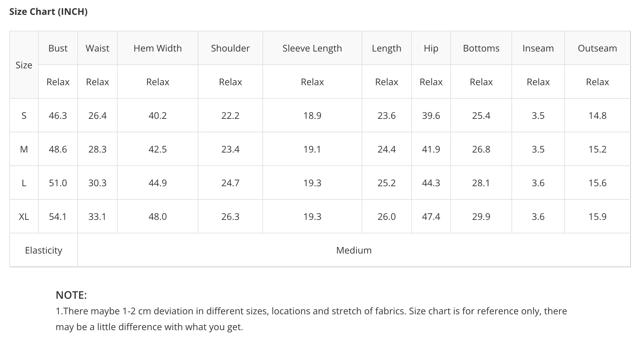Select the size S row label
The width and height of the screenshot is (644, 344).
(24, 116)
